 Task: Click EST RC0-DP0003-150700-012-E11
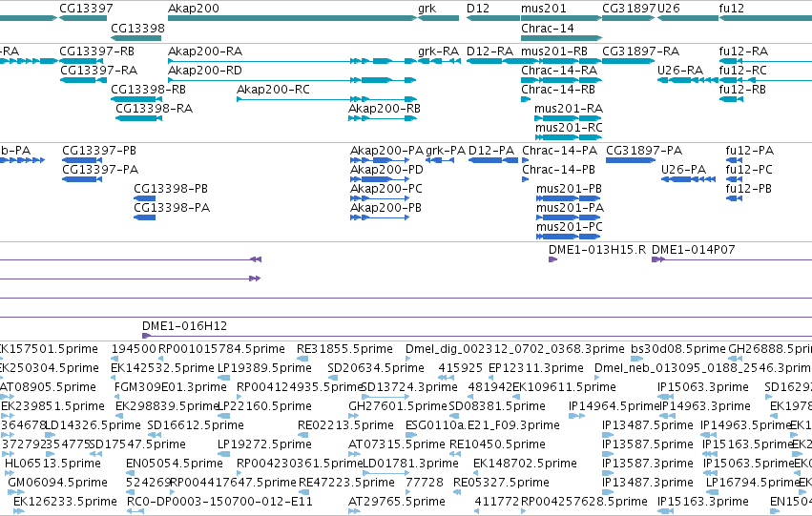point(135,511)
